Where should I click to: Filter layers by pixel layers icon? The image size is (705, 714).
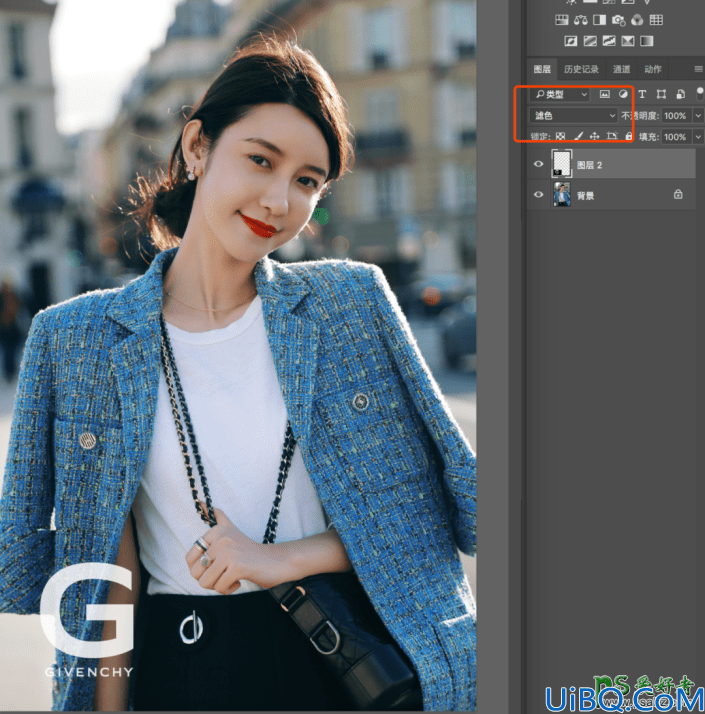[x=604, y=94]
